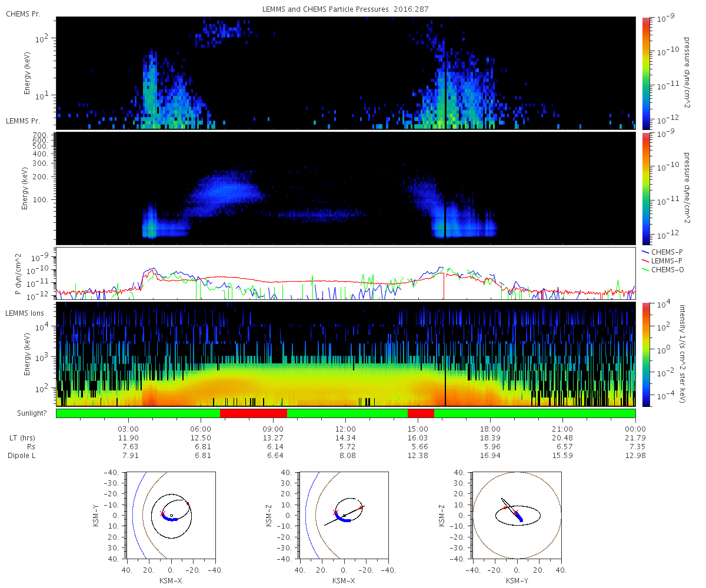The image size is (706, 588).
Task: Click the 03:00 time axis label
Action: tap(128, 429)
